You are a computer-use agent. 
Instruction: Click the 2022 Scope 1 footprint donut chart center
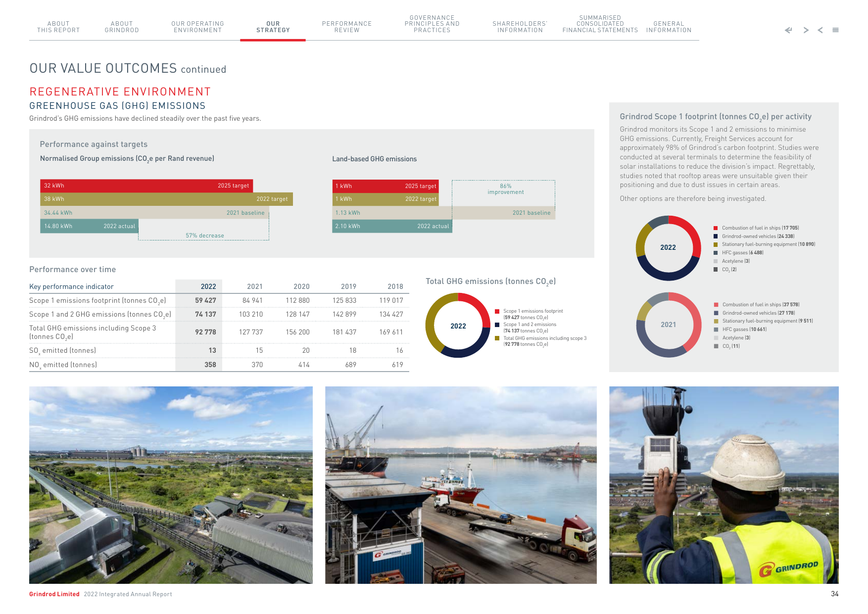pos(668,248)
